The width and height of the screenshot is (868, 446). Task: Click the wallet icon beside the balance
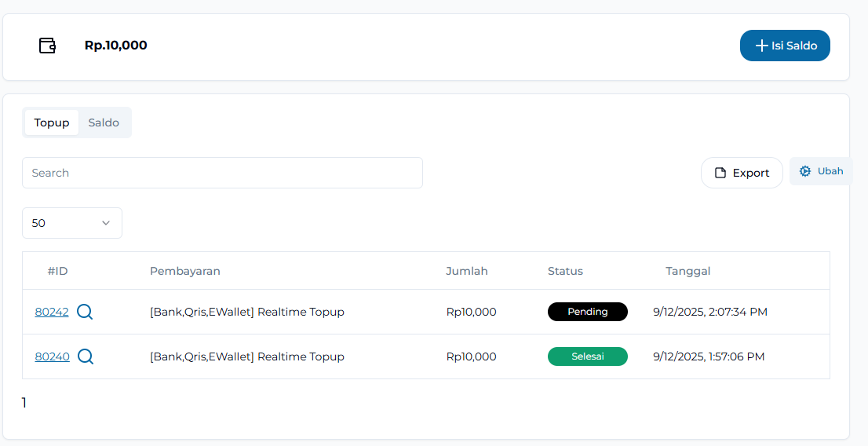tap(48, 46)
